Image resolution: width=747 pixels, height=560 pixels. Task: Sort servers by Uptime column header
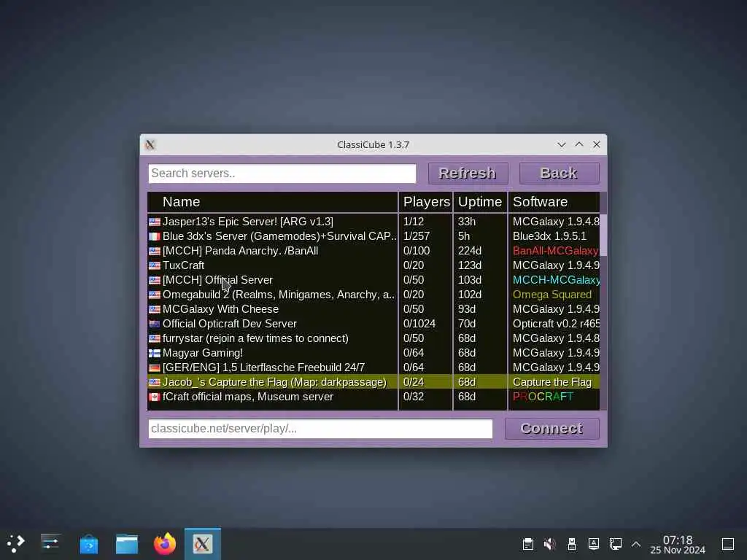tap(480, 202)
